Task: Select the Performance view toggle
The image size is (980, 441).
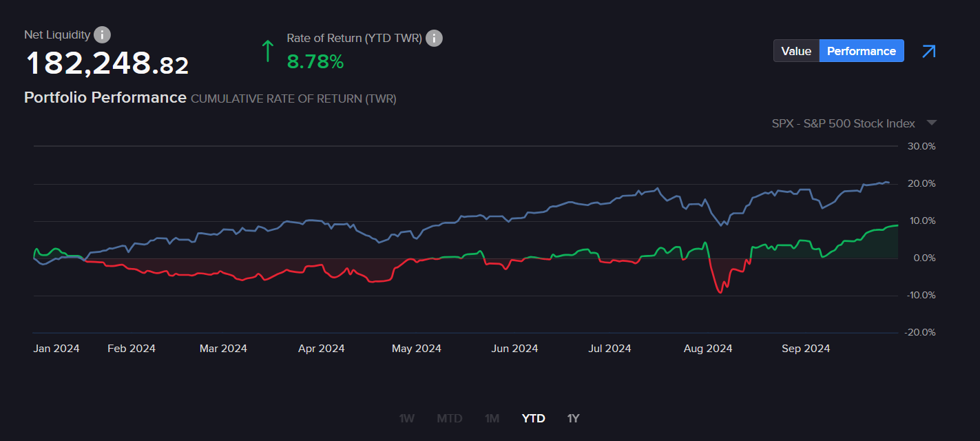Action: click(x=861, y=51)
